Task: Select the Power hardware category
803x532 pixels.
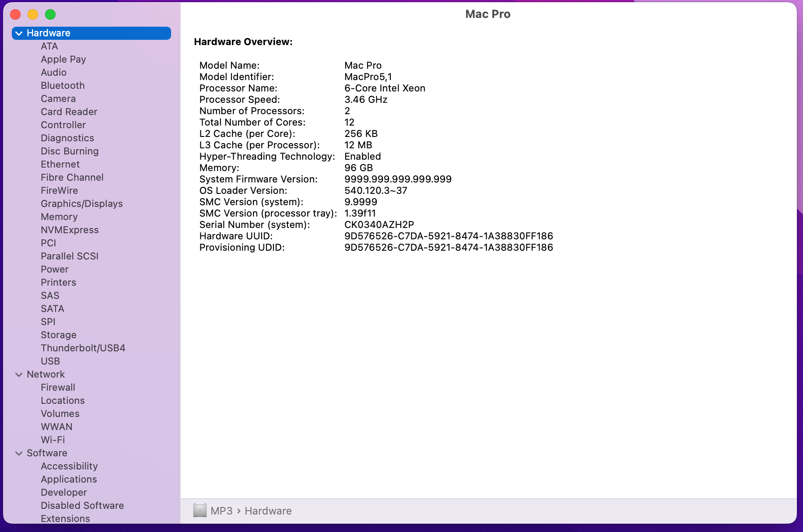Action: (54, 269)
